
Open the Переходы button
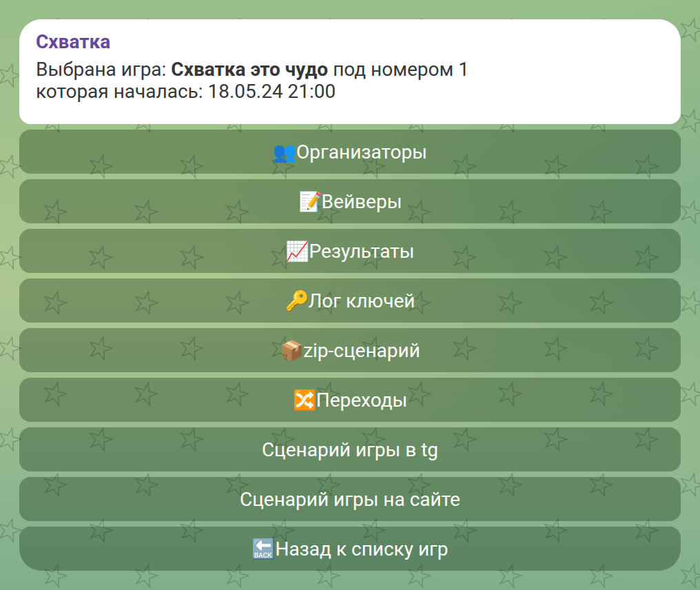point(349,400)
